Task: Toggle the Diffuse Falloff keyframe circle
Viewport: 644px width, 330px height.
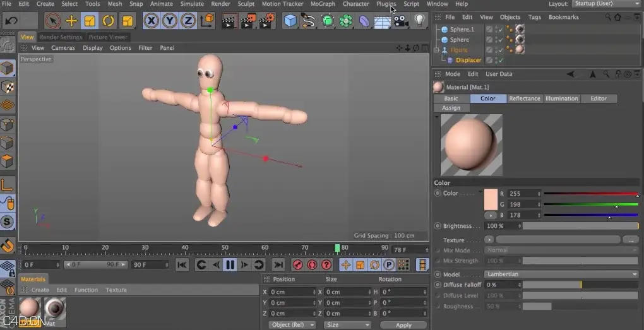Action: [x=438, y=285]
